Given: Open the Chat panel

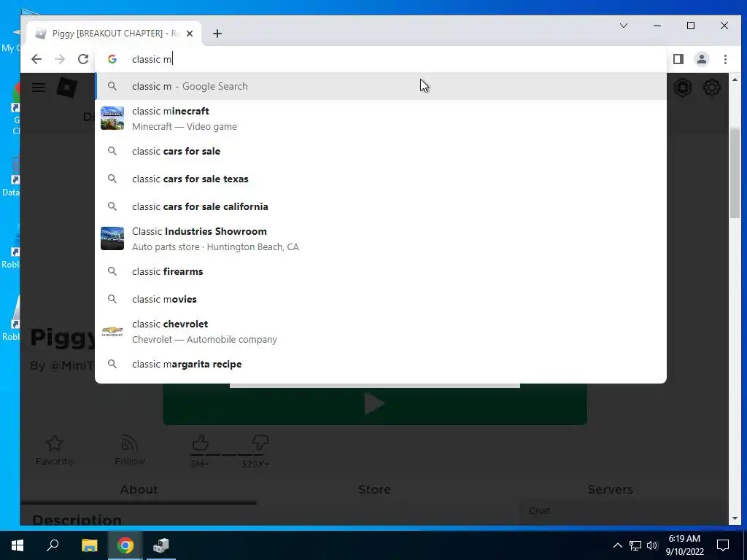Looking at the screenshot, I should click(x=624, y=511).
